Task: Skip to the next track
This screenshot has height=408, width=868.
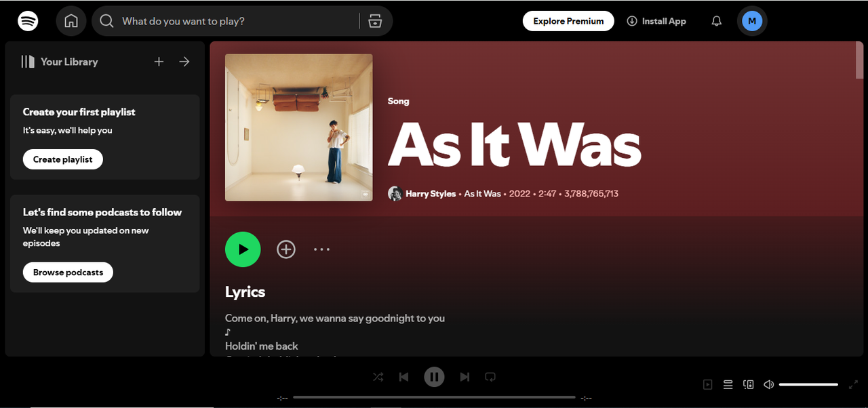Action: [x=465, y=377]
